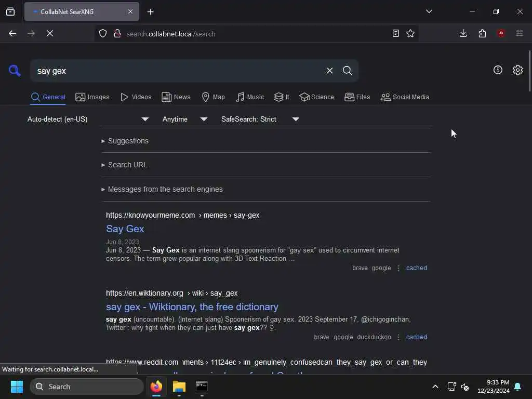The height and width of the screenshot is (399, 532).
Task: Switch to Map search category
Action: (x=213, y=97)
